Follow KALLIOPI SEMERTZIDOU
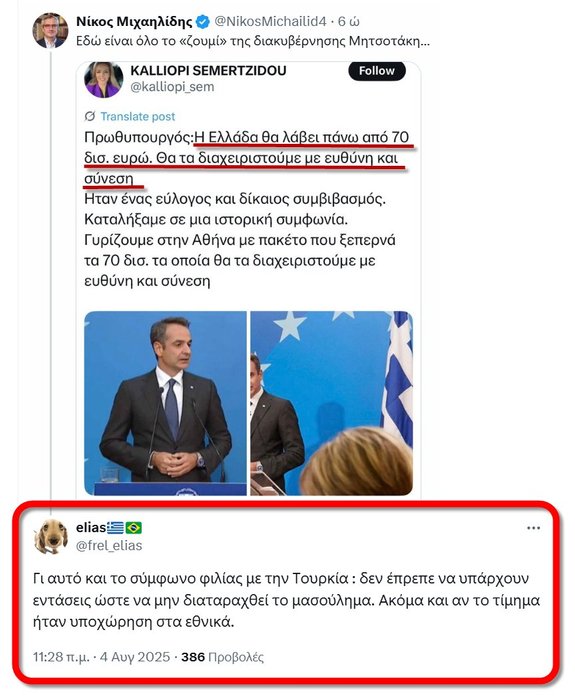Image resolution: width=575 pixels, height=700 pixels. pos(377,71)
